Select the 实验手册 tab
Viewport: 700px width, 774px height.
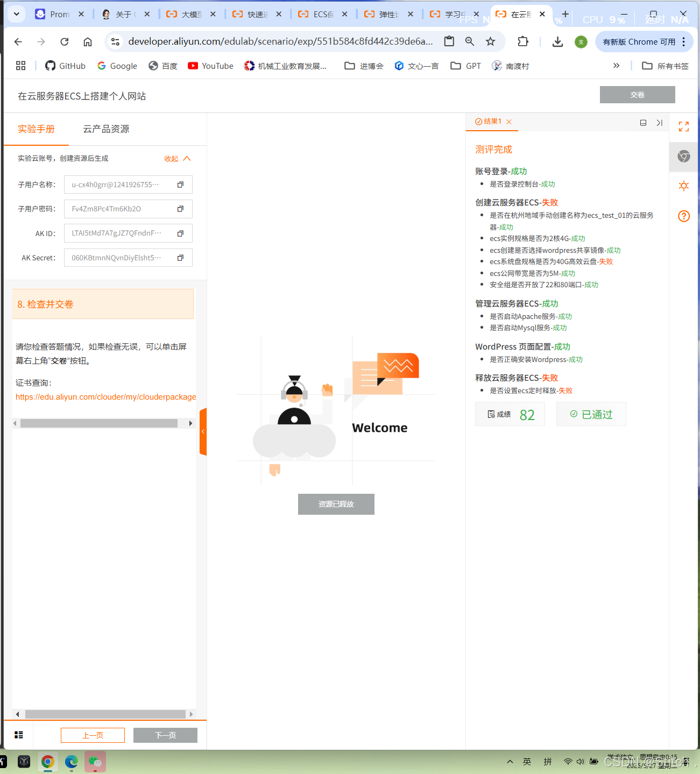coord(36,129)
